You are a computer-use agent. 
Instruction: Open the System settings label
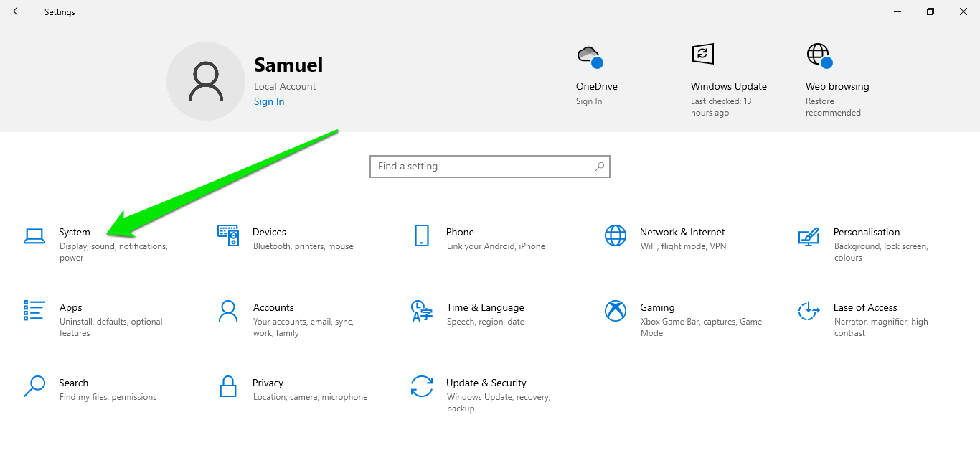tap(75, 232)
